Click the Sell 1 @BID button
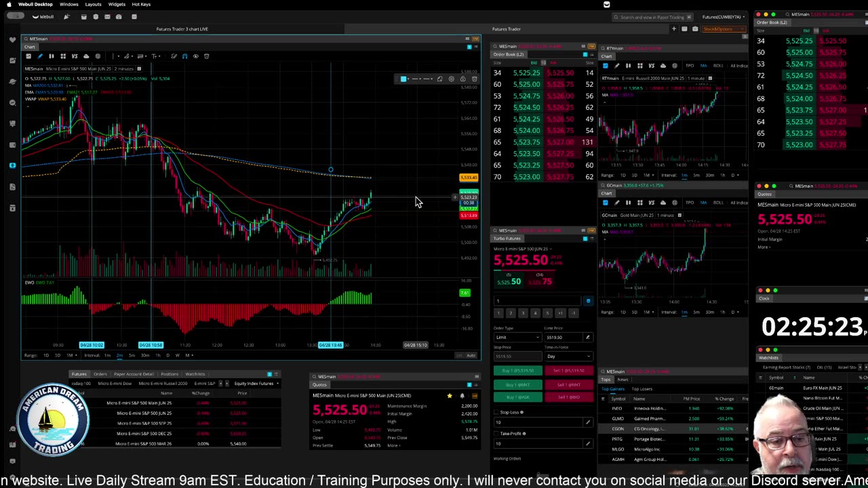868x488 pixels. coord(568,397)
